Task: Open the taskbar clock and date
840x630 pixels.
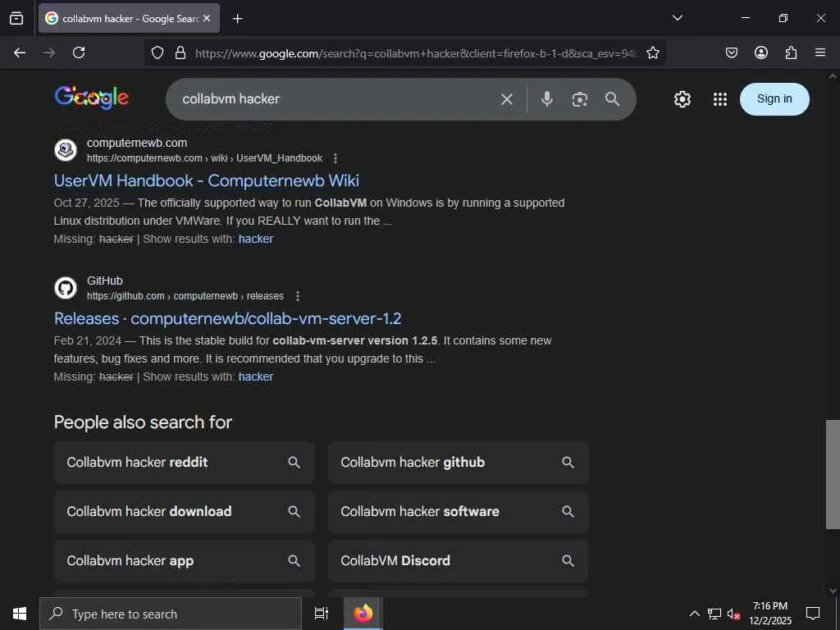Action: [x=769, y=614]
